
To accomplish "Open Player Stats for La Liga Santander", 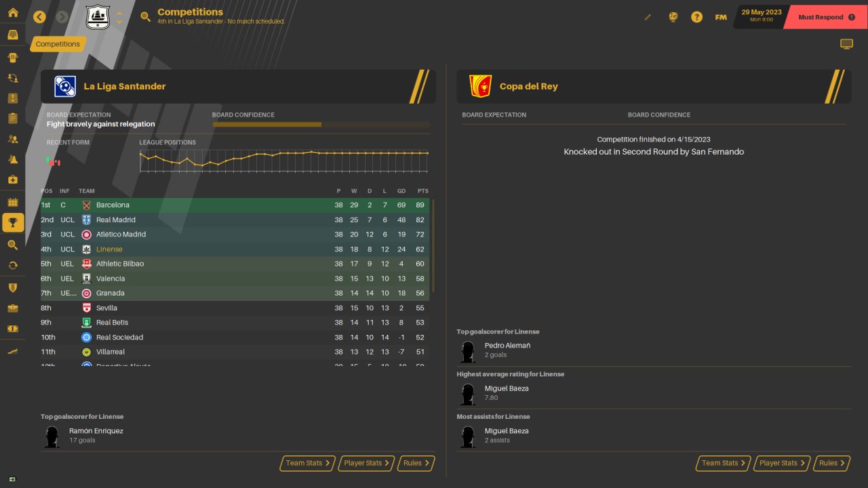I will point(367,463).
